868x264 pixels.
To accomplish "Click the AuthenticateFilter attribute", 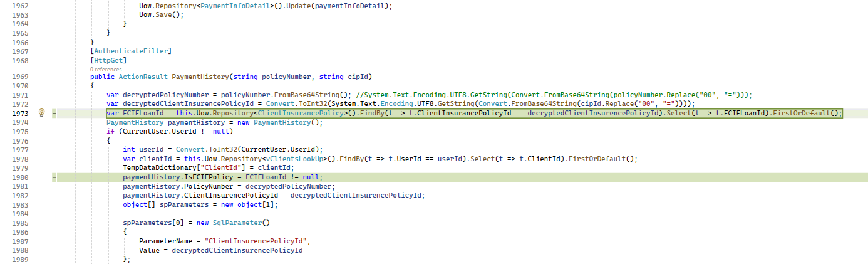I will [x=131, y=51].
